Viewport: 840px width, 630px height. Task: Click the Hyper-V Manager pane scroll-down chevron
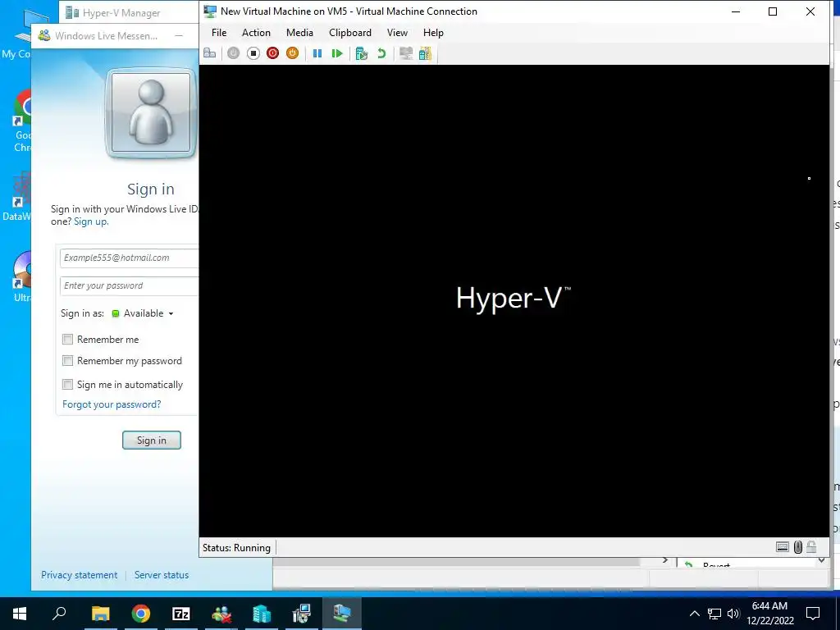tap(821, 560)
